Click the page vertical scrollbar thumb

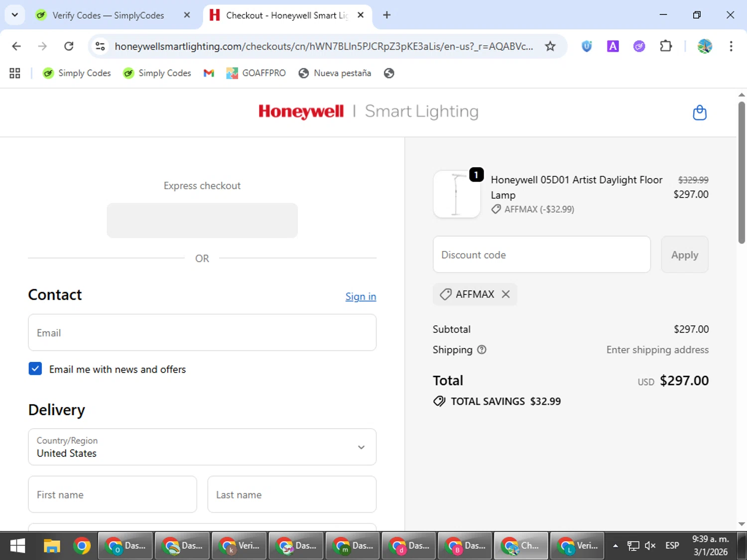[x=742, y=172]
